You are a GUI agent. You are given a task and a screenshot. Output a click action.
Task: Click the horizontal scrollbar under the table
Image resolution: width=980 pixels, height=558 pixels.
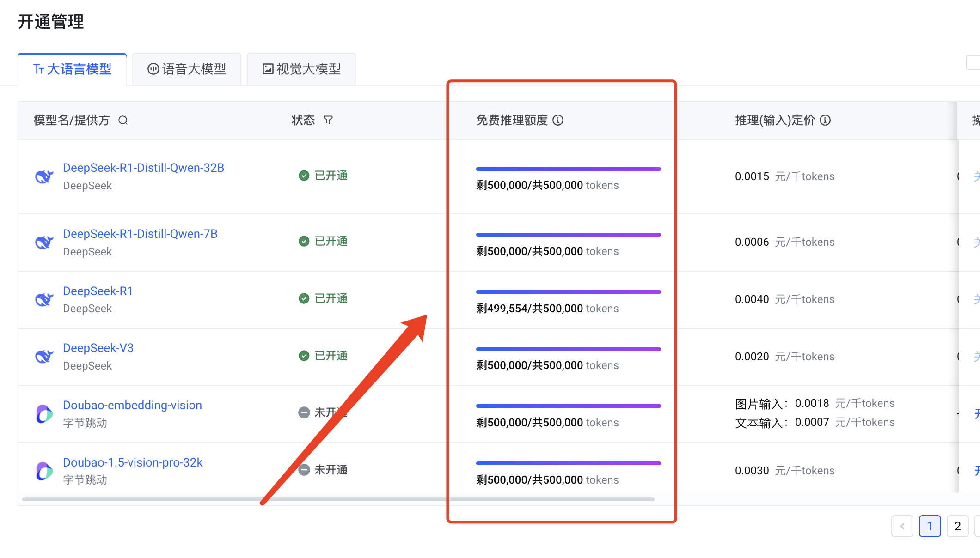coord(338,499)
